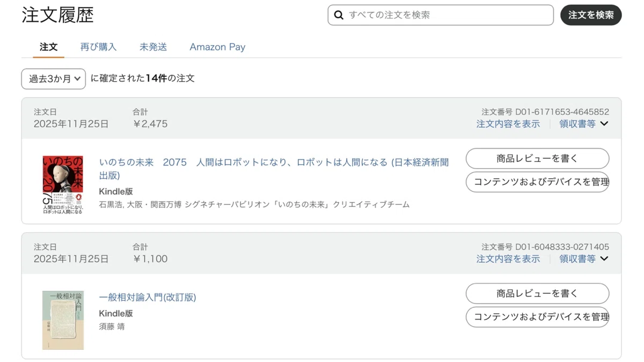Open the Amazon Pay tab

pos(217,47)
